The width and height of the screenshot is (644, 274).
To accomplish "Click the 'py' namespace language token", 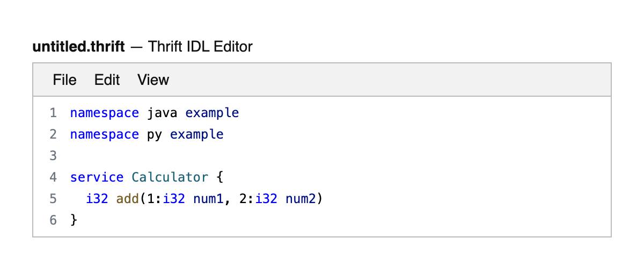I will [x=155, y=134].
